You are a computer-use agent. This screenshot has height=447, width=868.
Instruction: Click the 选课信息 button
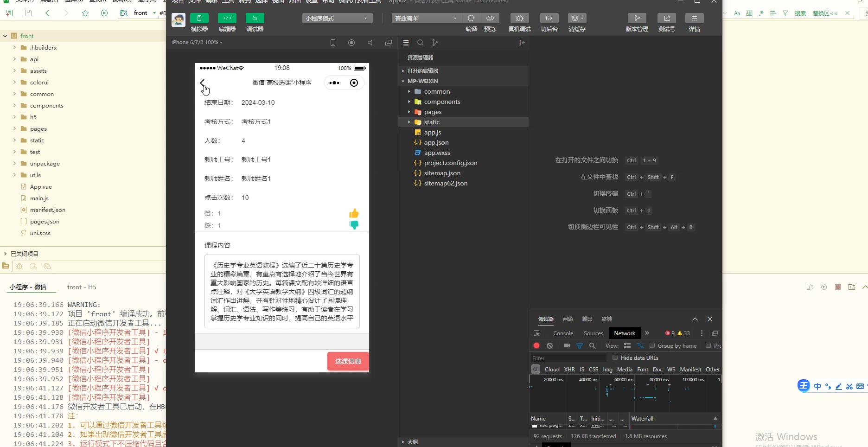pos(348,361)
